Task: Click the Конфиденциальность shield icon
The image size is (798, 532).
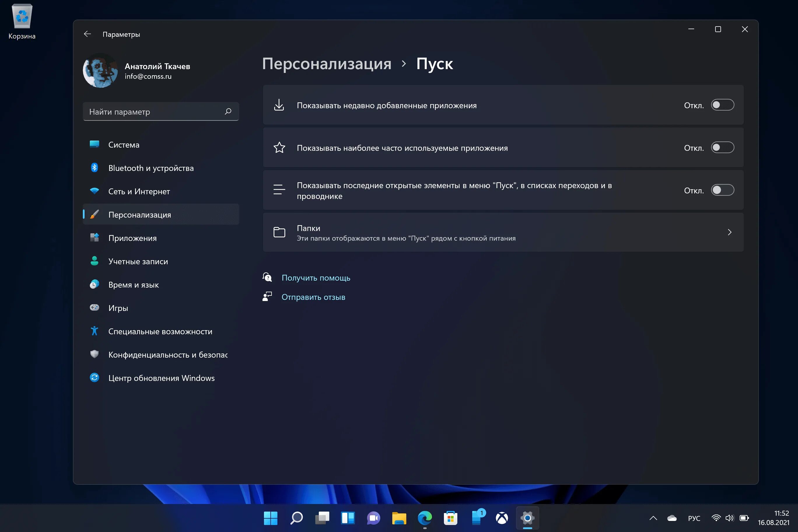Action: pos(94,354)
